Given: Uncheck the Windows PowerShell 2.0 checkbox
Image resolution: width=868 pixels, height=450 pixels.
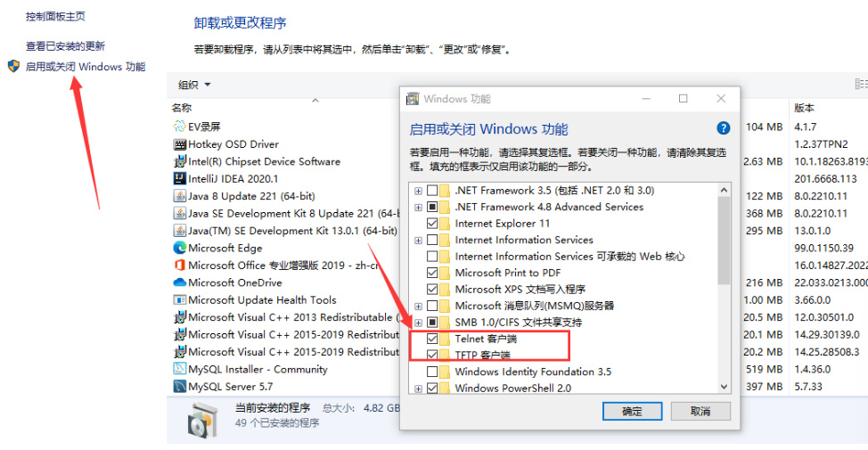Looking at the screenshot, I should click(x=432, y=388).
